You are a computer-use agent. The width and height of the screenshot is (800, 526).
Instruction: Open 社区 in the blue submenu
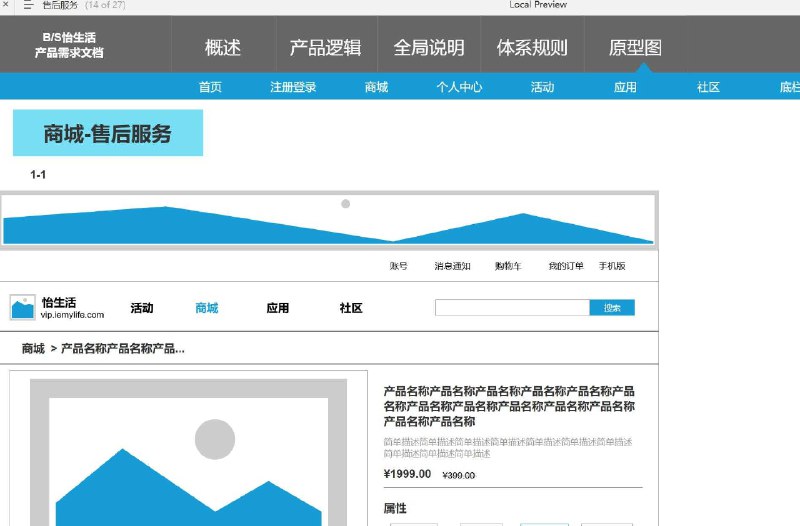click(x=708, y=87)
